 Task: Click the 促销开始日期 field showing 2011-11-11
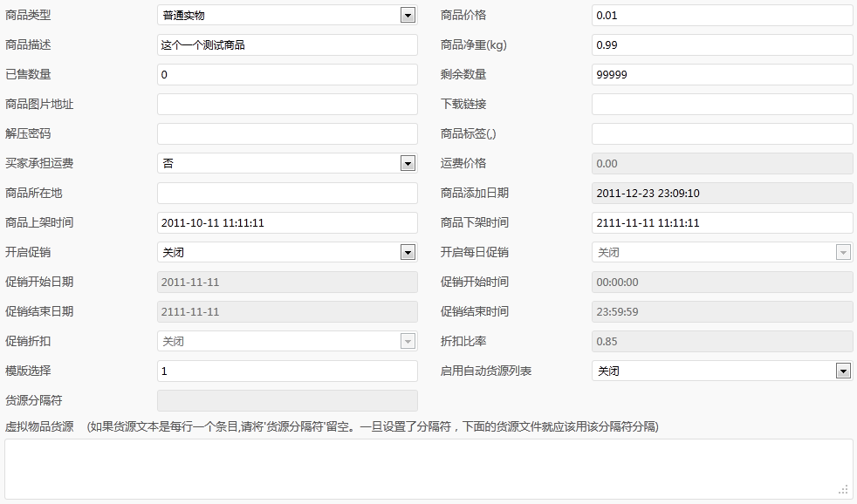287,282
